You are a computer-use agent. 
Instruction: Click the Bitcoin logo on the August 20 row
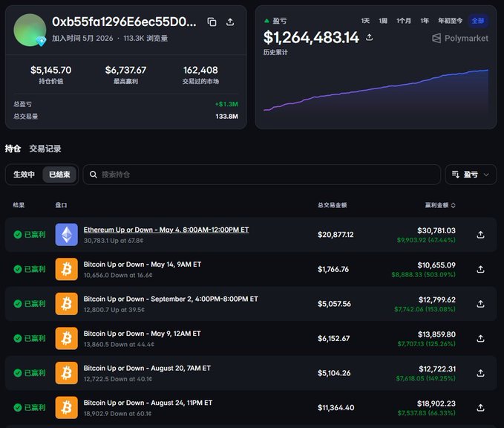click(67, 373)
